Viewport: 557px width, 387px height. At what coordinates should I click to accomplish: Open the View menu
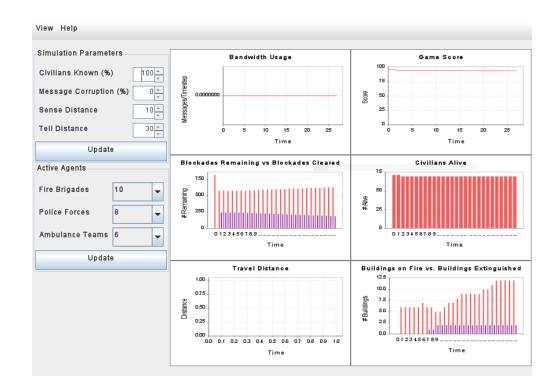click(x=44, y=28)
